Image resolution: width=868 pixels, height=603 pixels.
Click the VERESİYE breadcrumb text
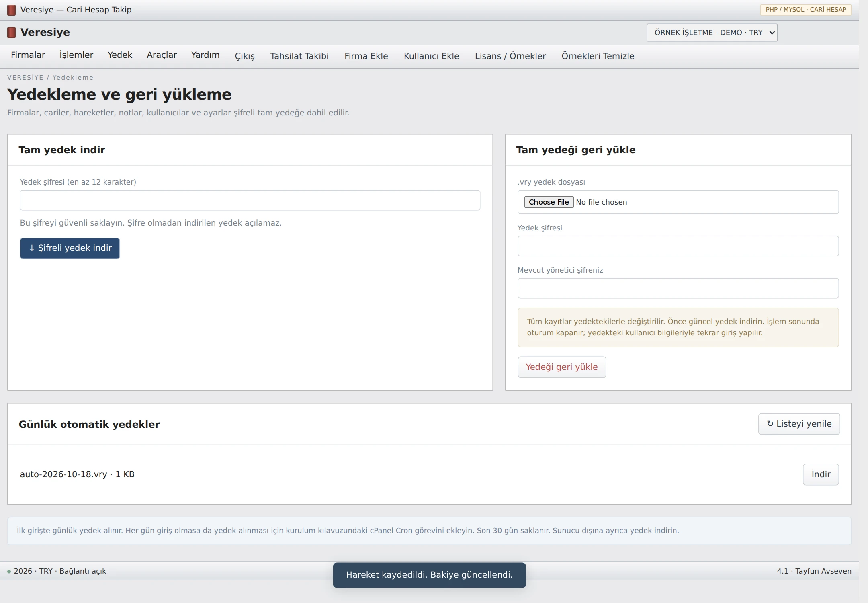25,78
